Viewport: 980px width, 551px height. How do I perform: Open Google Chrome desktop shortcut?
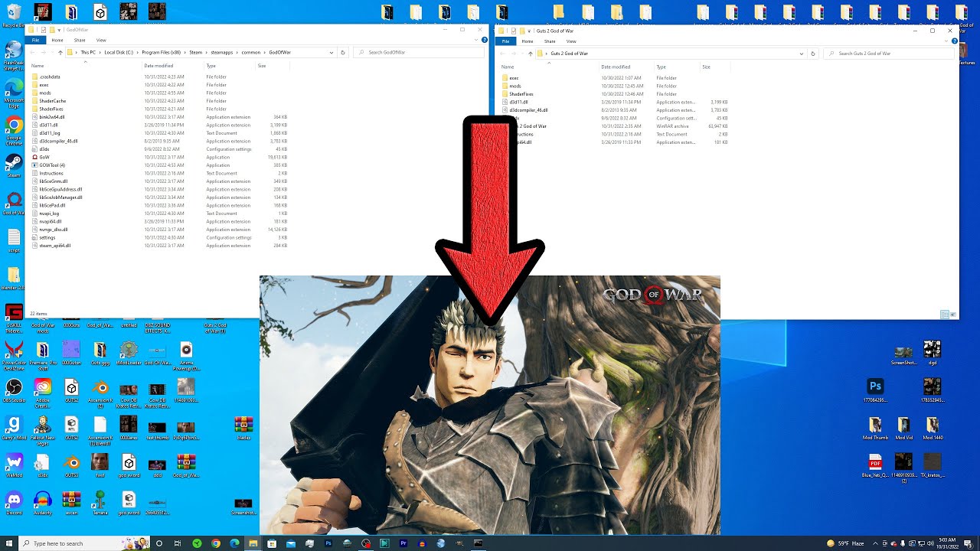(14, 130)
